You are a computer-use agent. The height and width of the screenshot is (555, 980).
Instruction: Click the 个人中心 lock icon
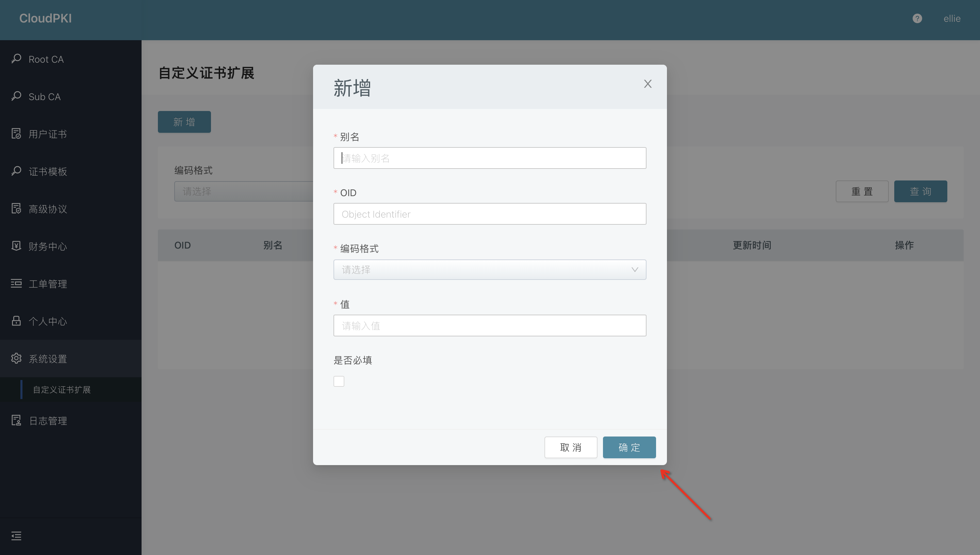pyautogui.click(x=16, y=321)
